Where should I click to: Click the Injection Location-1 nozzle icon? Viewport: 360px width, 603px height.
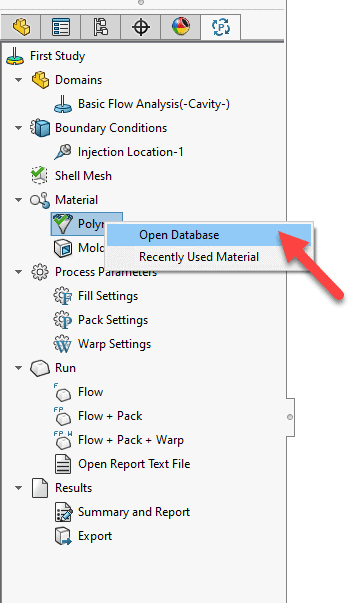pos(63,152)
